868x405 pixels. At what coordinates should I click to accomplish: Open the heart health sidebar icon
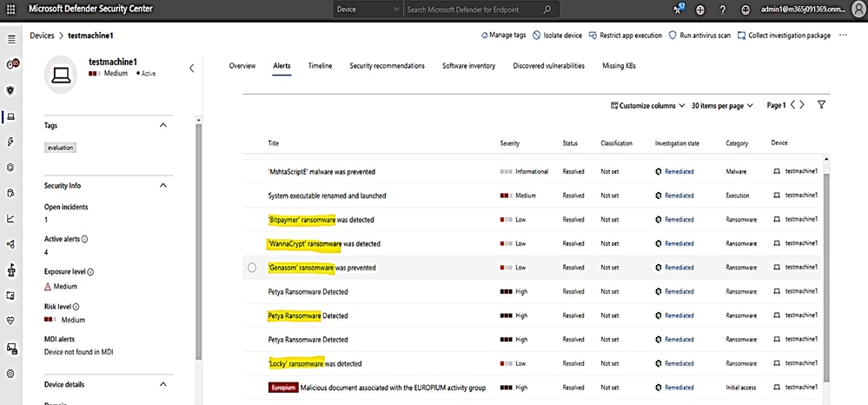point(10,320)
